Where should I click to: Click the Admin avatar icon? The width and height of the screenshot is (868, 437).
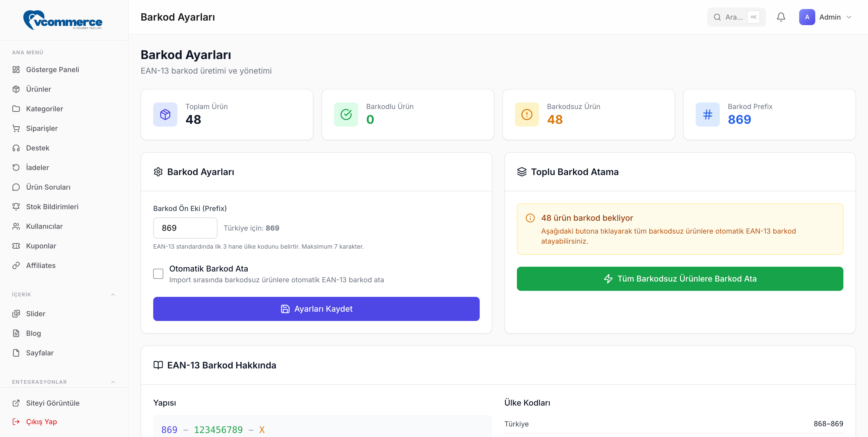click(807, 17)
